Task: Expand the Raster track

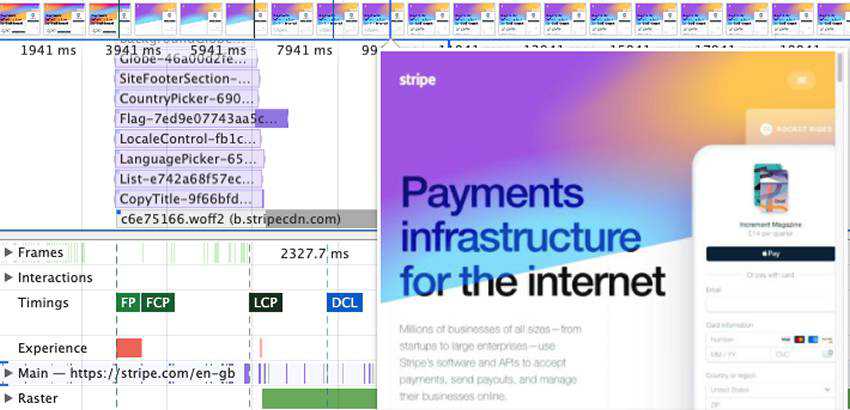Action: [9, 398]
